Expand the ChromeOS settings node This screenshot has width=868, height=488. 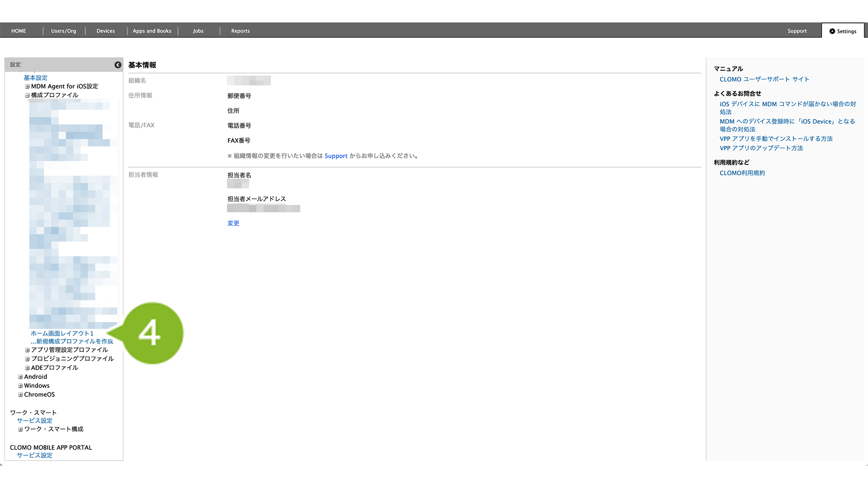tap(21, 395)
